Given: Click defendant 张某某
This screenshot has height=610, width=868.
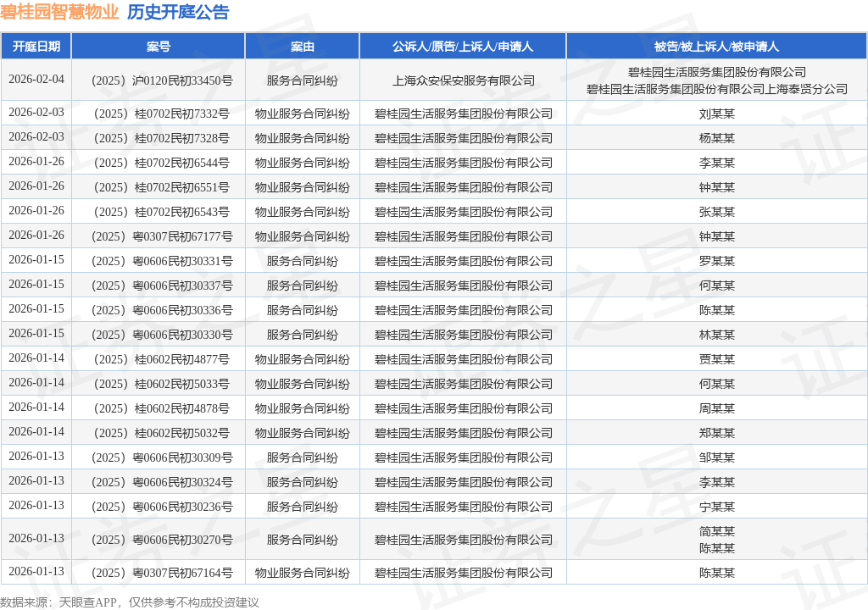Looking at the screenshot, I should (x=717, y=212).
